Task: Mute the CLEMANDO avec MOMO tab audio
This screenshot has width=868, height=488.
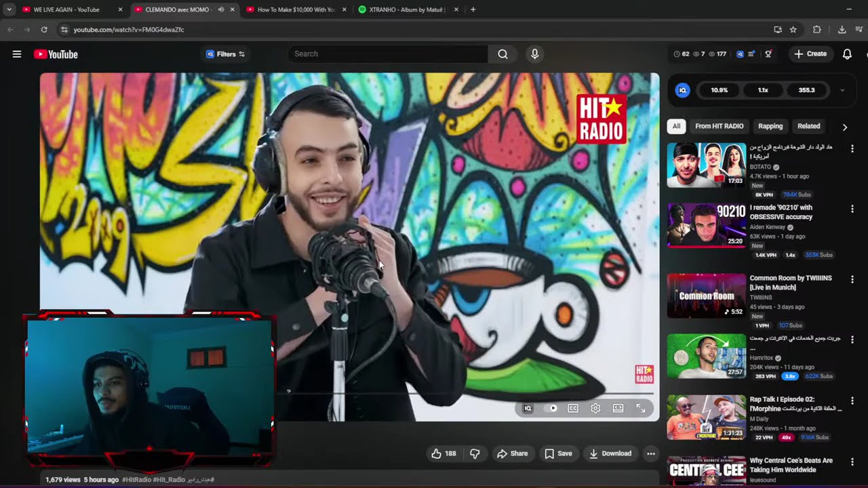Action: [221, 9]
